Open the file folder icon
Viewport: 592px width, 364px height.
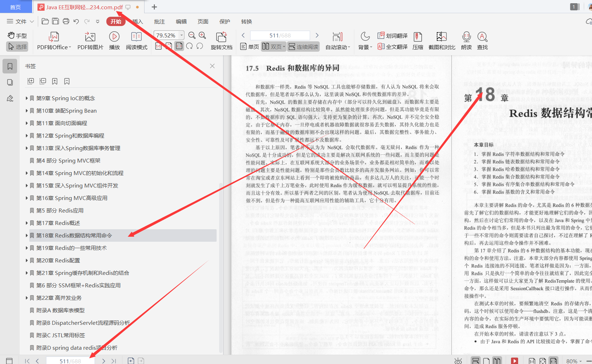[45, 21]
